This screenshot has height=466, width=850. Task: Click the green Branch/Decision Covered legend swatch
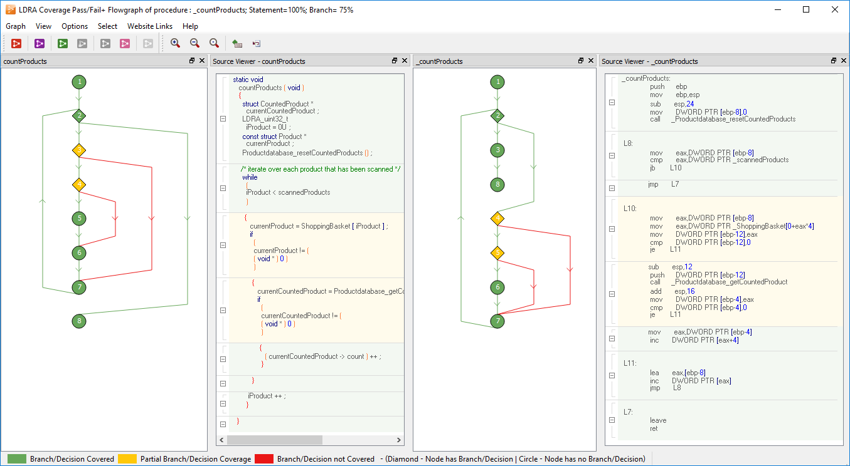(x=17, y=459)
